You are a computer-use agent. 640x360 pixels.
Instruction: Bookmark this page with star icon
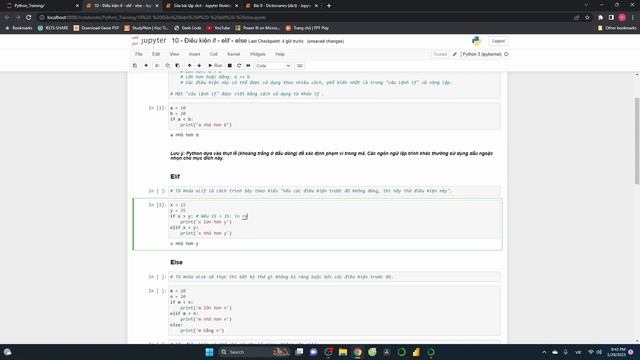pyautogui.click(x=587, y=17)
